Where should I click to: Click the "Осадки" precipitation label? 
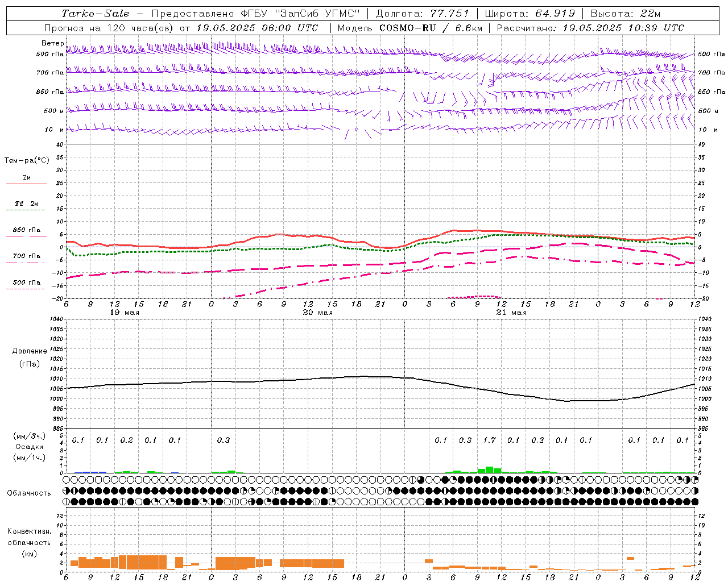pyautogui.click(x=29, y=447)
